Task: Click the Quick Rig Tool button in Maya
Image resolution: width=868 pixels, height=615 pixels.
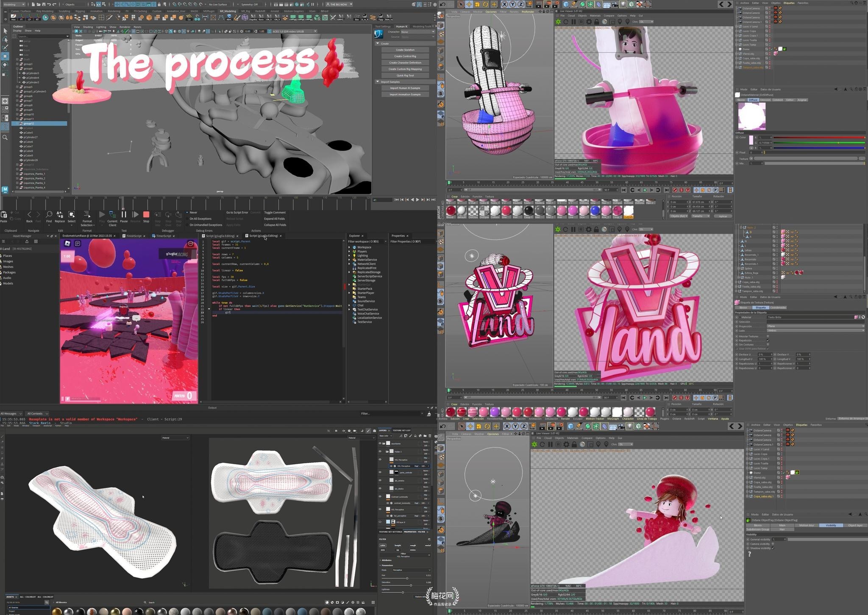Action: pyautogui.click(x=405, y=75)
